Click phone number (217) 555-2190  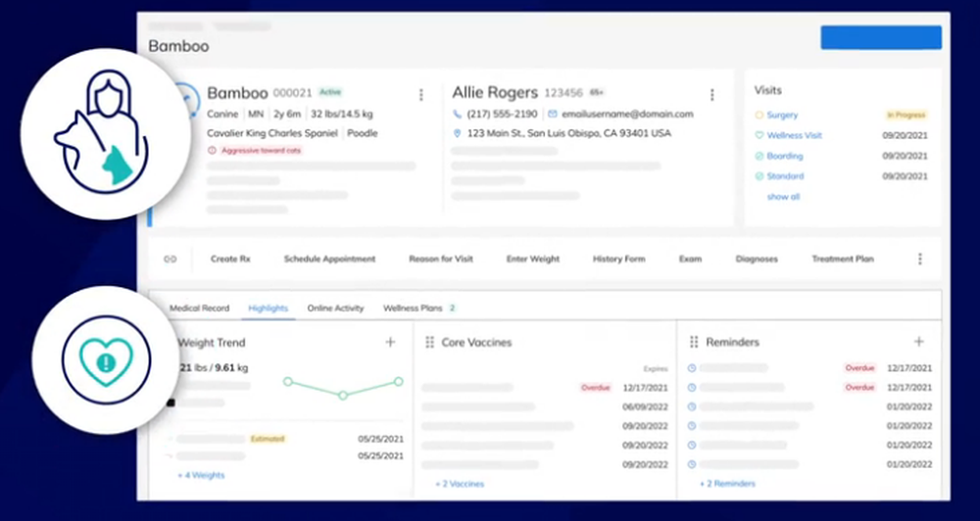coord(501,115)
